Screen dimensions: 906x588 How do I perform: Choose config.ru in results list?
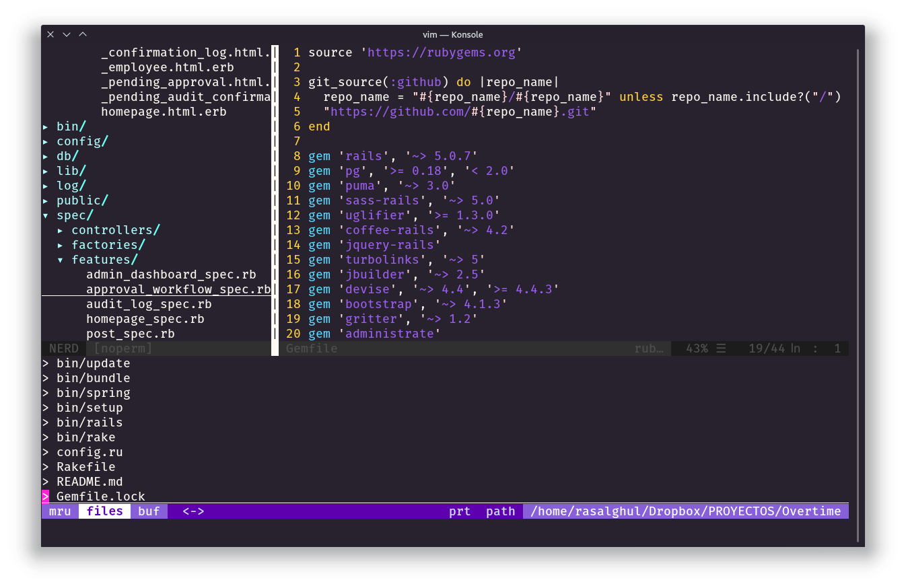pyautogui.click(x=90, y=452)
